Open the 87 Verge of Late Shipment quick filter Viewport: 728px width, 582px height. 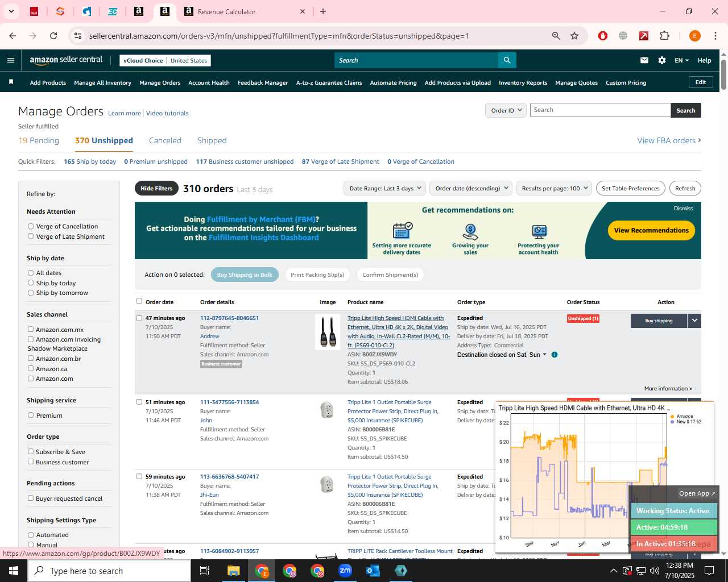coord(340,162)
